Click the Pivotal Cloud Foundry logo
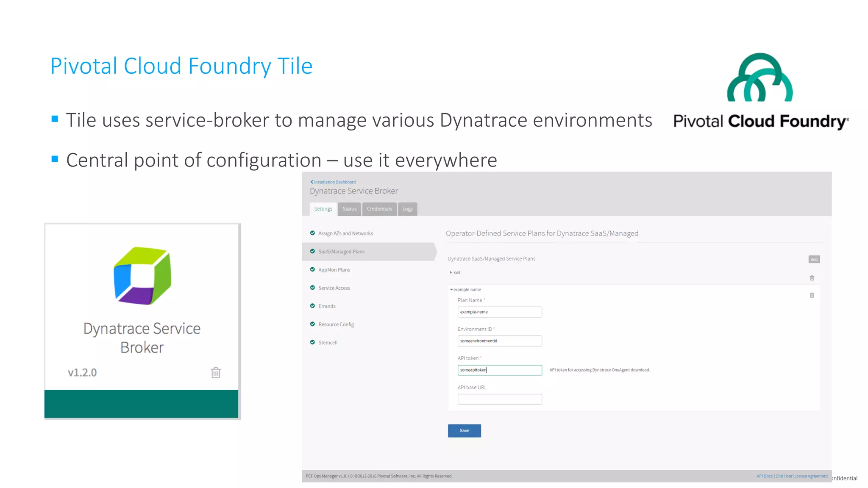This screenshot has width=868, height=488. tap(761, 91)
